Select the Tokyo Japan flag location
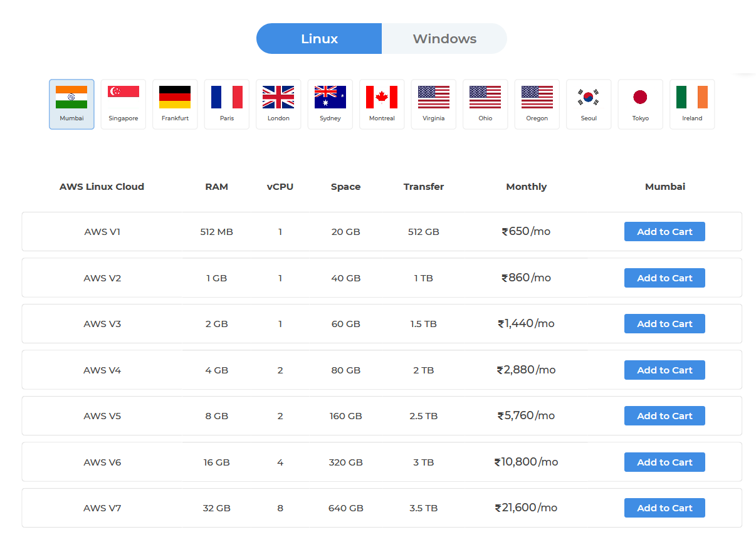Image resolution: width=756 pixels, height=547 pixels. click(641, 104)
